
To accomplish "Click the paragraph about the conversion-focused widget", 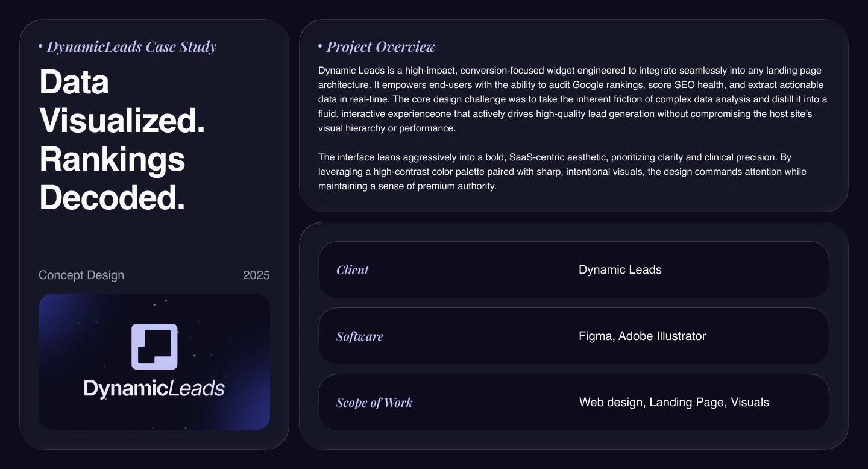I will pos(573,99).
